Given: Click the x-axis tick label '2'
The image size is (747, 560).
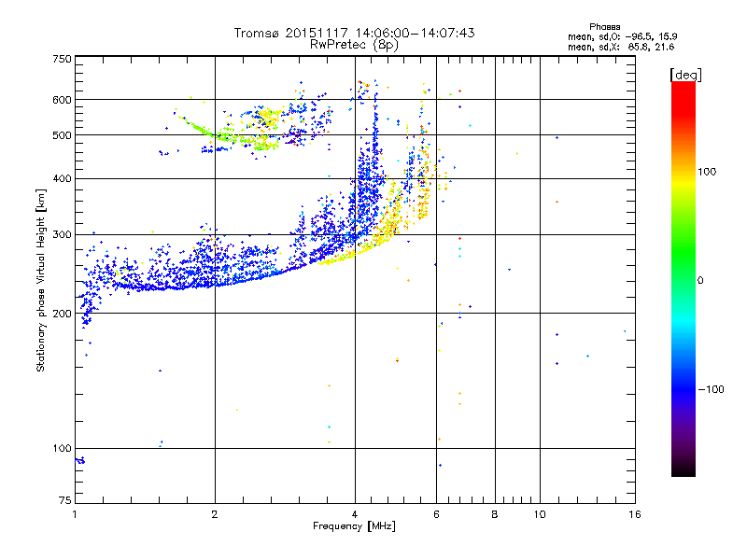Looking at the screenshot, I should 215,514.
